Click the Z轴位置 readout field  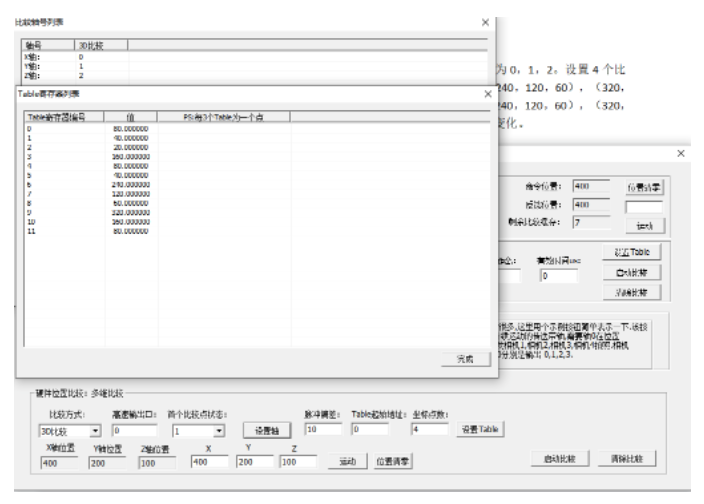(x=157, y=463)
